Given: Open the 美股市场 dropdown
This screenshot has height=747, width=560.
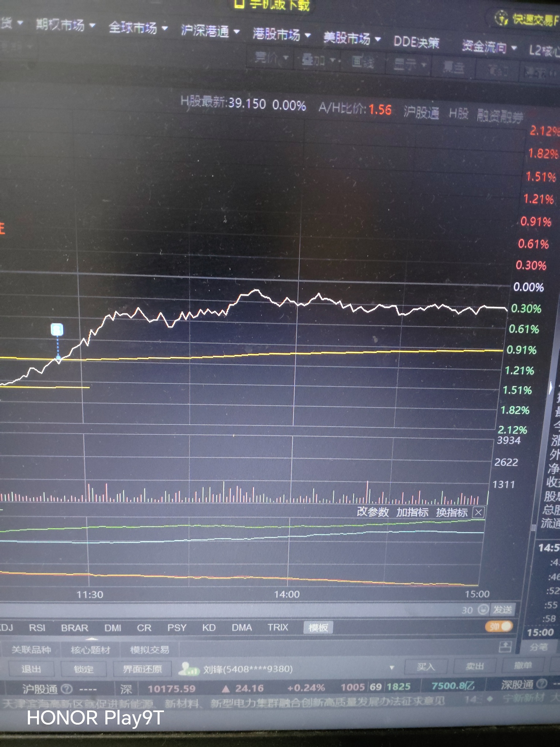Looking at the screenshot, I should pyautogui.click(x=352, y=38).
